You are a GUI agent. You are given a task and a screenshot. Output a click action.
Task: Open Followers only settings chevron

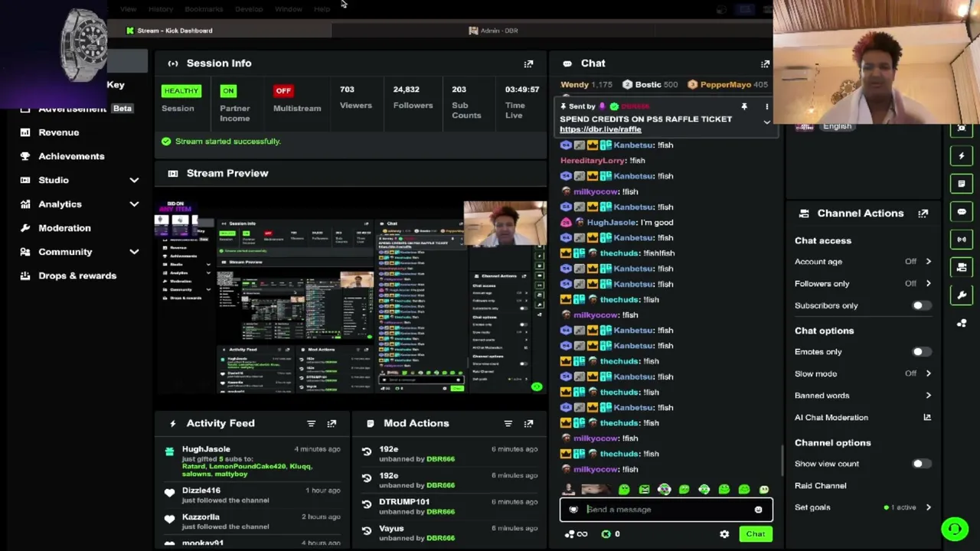[928, 284]
